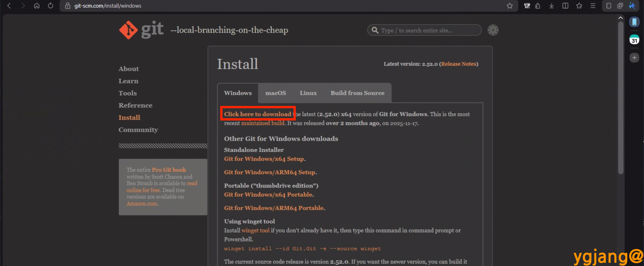Open the Amazon.com link
644x266 pixels.
click(x=142, y=203)
